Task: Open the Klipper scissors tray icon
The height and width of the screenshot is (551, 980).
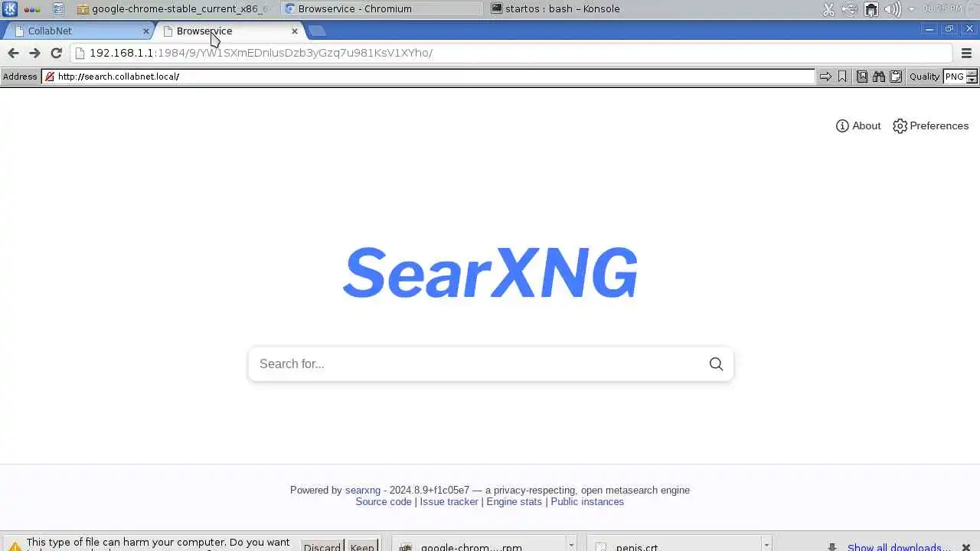Action: point(828,9)
